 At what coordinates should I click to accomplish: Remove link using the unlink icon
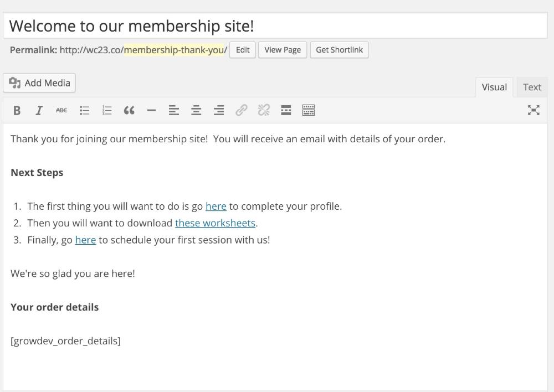(x=264, y=111)
